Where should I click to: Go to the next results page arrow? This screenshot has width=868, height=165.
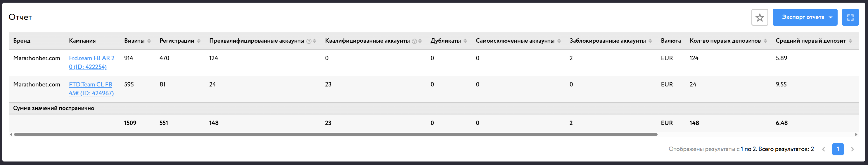coord(852,149)
